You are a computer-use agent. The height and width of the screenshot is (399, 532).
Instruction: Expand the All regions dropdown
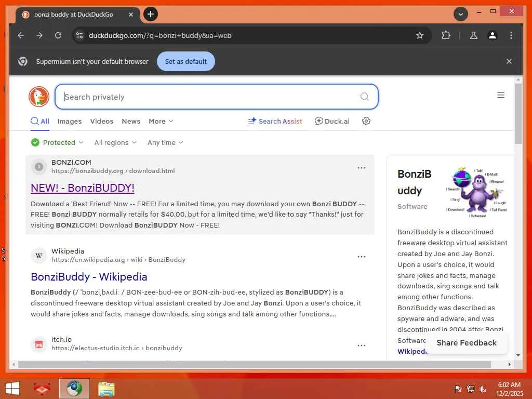pos(115,142)
